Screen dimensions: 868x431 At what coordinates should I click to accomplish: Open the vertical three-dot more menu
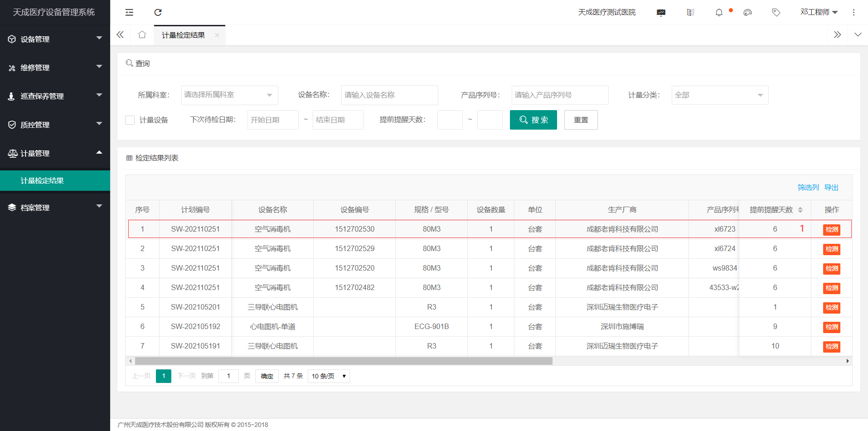853,12
